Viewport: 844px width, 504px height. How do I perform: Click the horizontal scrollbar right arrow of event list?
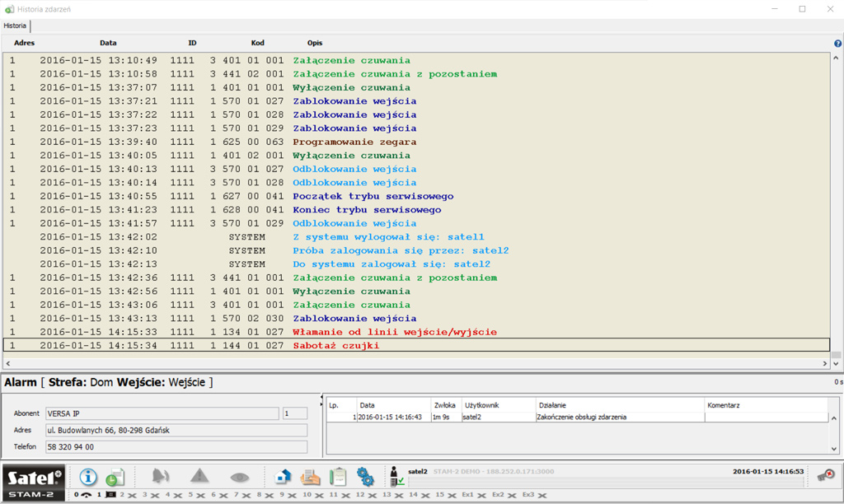click(825, 362)
